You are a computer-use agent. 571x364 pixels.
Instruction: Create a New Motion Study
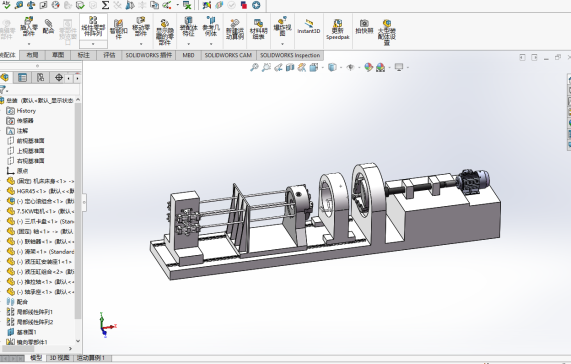235,30
